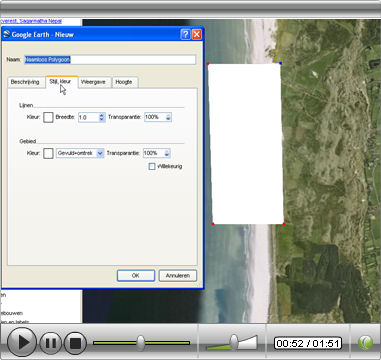Viewport: 381px width, 360px height.
Task: Stop the video with square button
Action: [75, 343]
